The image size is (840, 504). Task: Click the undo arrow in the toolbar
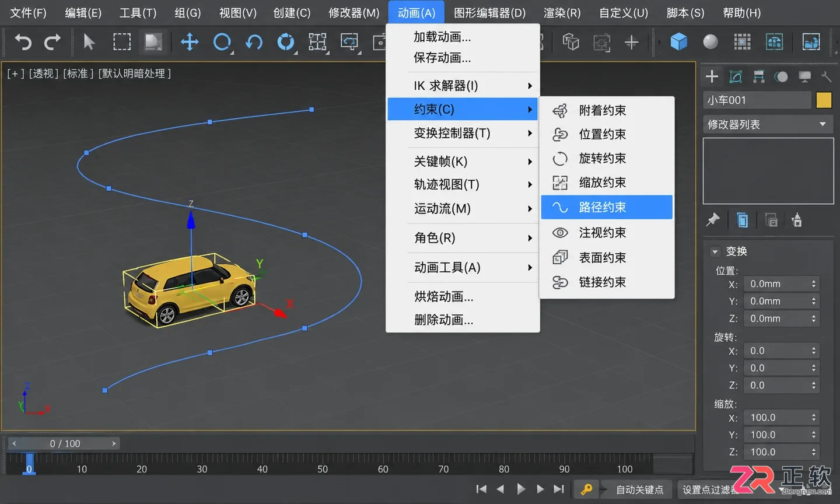[x=23, y=42]
